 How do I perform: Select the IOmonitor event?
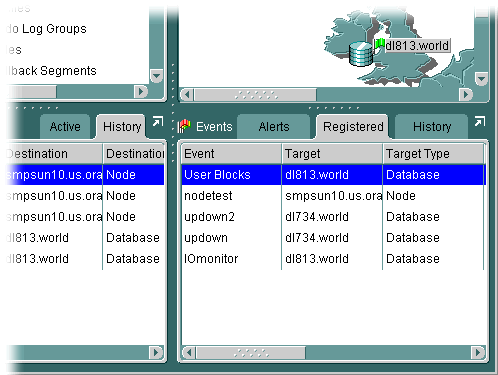pyautogui.click(x=211, y=259)
